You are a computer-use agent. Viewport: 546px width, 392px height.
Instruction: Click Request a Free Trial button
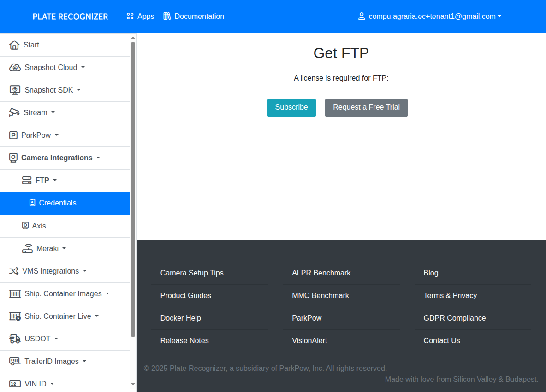[366, 107]
